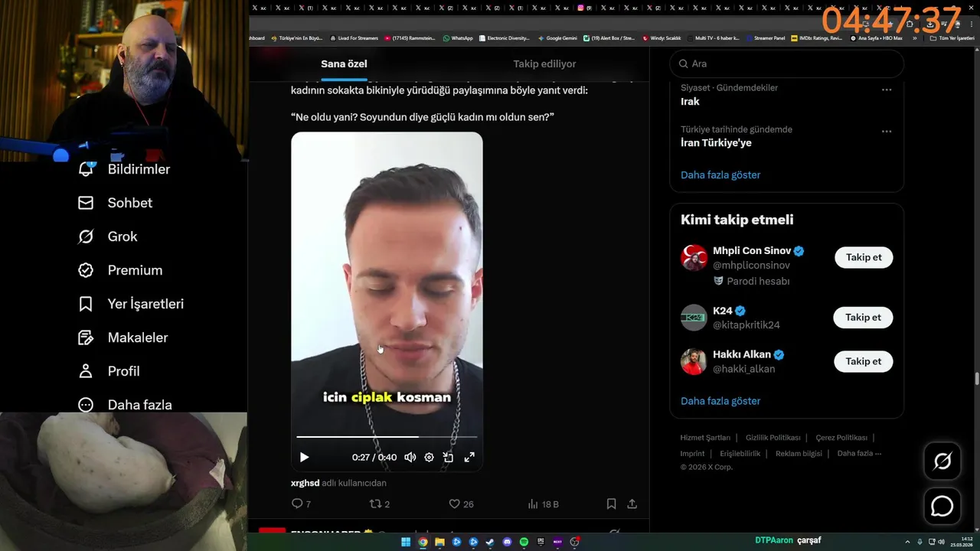980x551 pixels.
Task: Open Mhpli Con Sinov profile avatar
Action: 694,257
